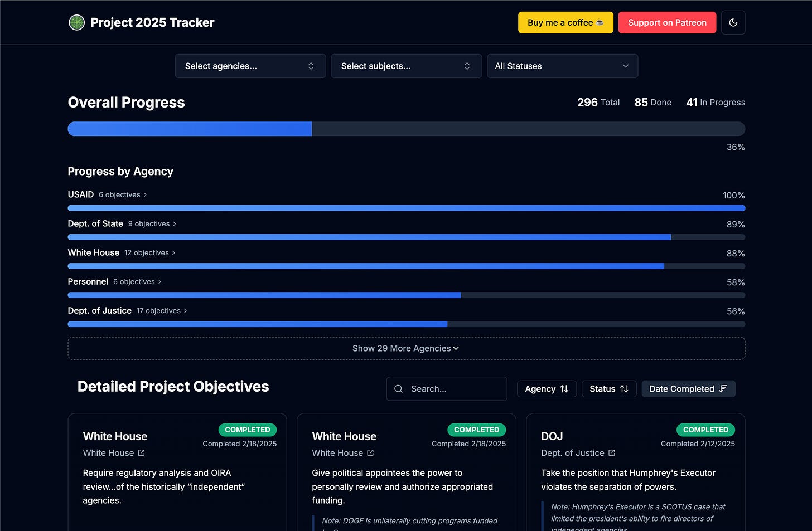812x531 pixels.
Task: Click the USAID agency name
Action: (x=81, y=194)
